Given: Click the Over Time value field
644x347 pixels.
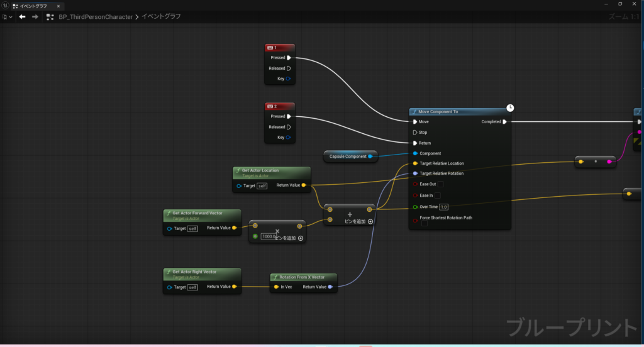Looking at the screenshot, I should pyautogui.click(x=443, y=207).
